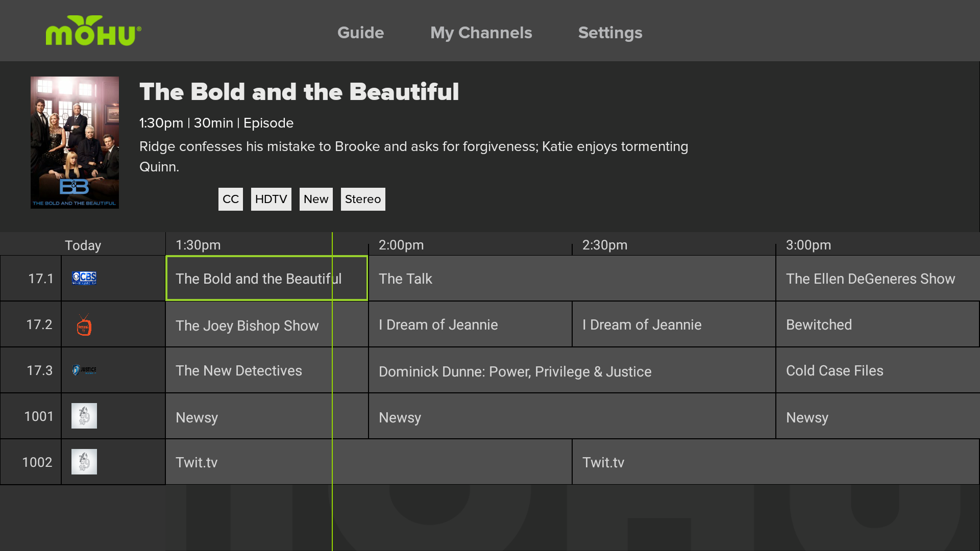
Task: Select the channel 1001 logo icon
Action: click(84, 416)
